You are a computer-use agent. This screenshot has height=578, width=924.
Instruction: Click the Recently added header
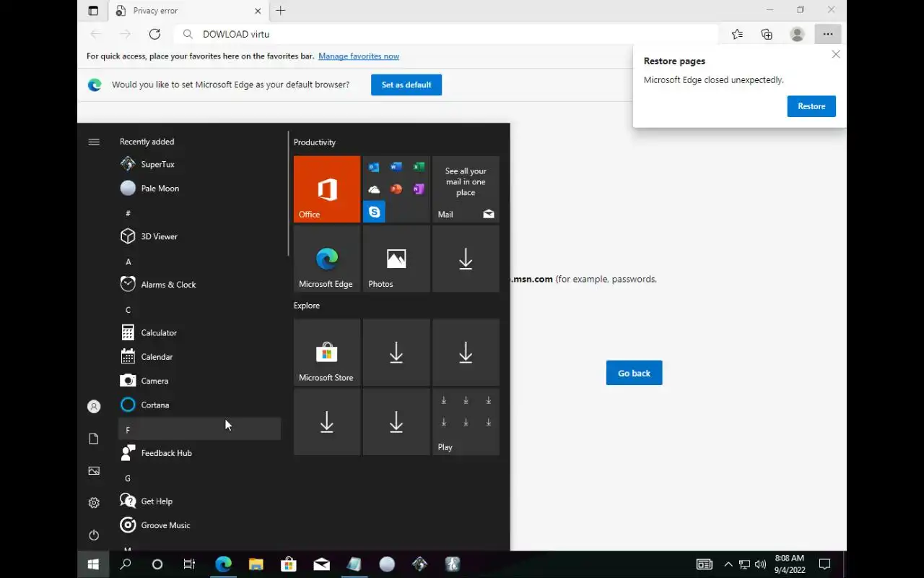pyautogui.click(x=147, y=142)
